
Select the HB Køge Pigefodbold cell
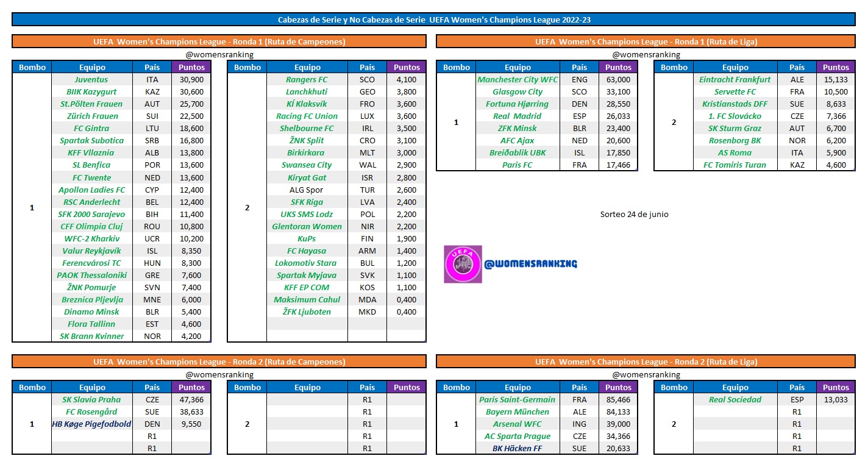pos(92,424)
